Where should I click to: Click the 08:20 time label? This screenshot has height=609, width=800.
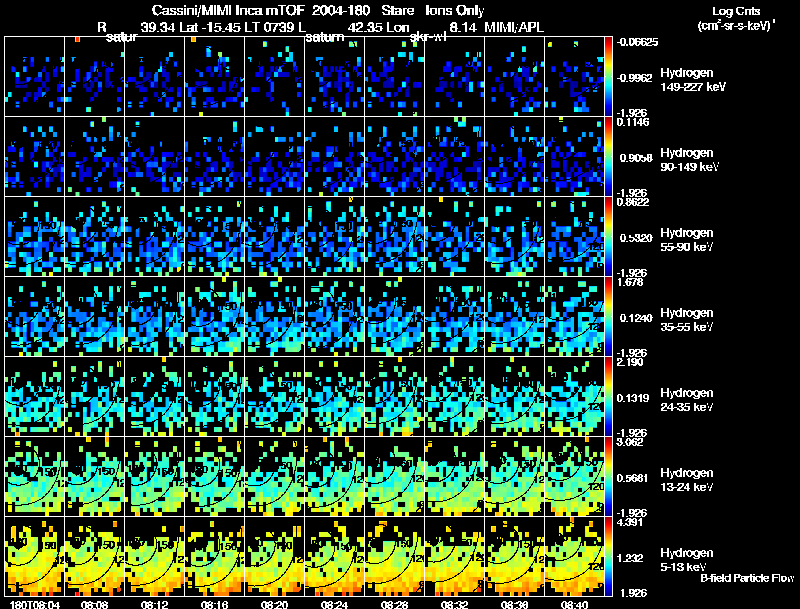274,605
